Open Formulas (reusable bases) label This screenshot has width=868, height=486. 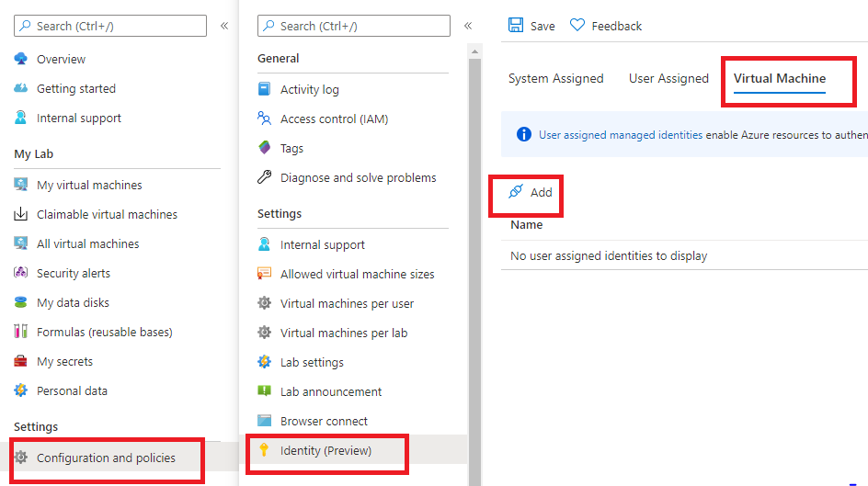[105, 332]
